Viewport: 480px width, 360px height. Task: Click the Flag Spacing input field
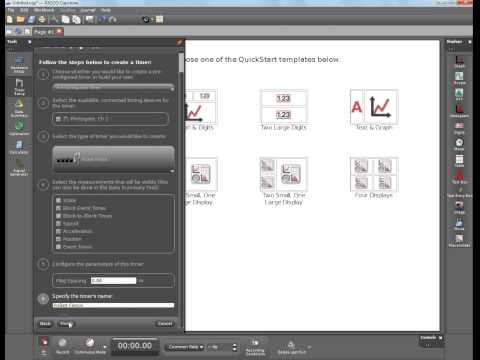(x=113, y=281)
